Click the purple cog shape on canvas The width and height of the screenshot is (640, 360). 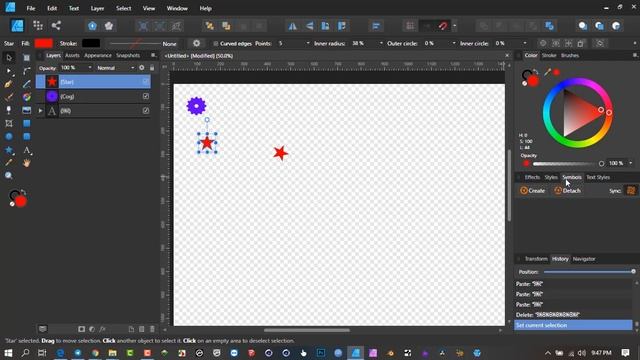196,106
